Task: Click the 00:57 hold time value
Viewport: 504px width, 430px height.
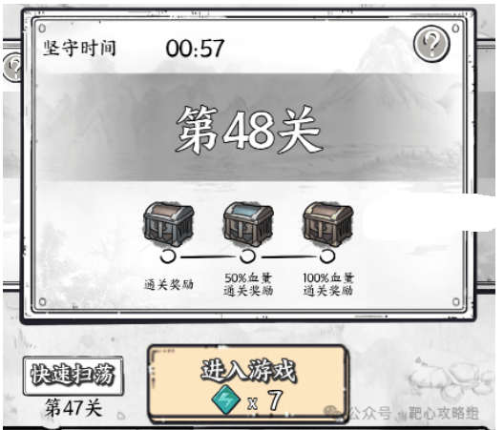Action: pyautogui.click(x=195, y=49)
